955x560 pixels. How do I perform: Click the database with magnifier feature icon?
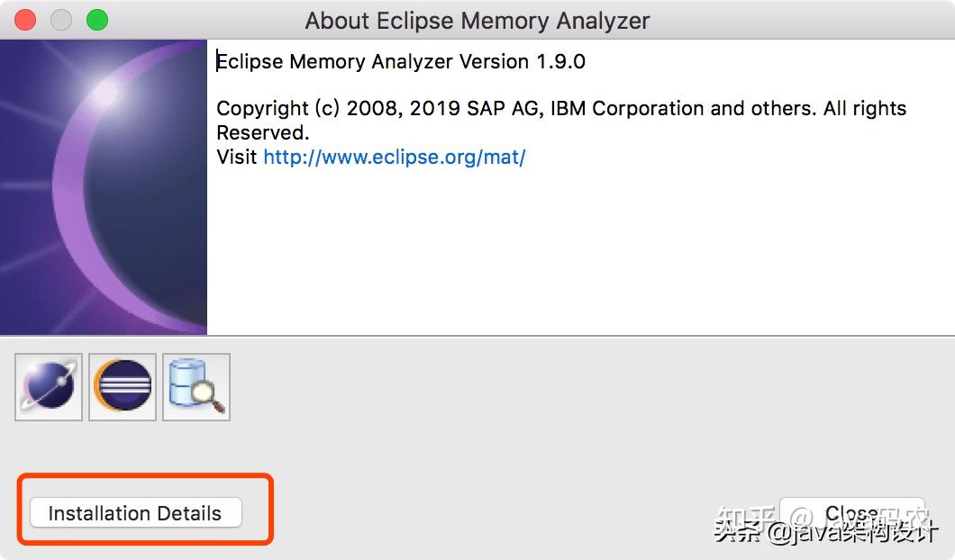coord(196,386)
